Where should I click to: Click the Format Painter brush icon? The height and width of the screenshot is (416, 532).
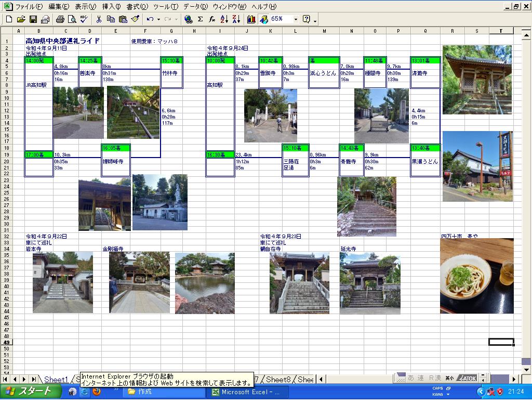[135, 19]
